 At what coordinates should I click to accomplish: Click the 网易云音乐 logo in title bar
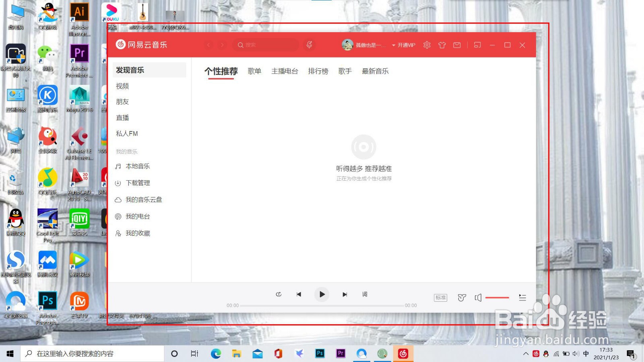click(x=141, y=45)
